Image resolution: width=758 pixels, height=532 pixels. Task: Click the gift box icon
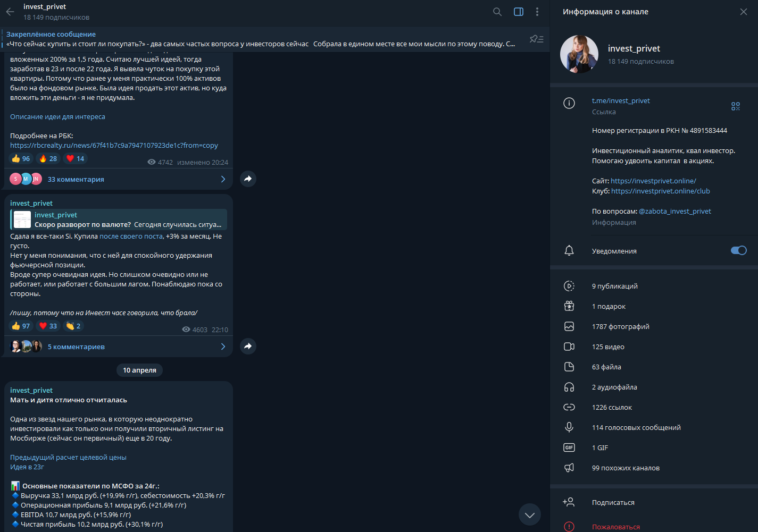[x=569, y=306]
